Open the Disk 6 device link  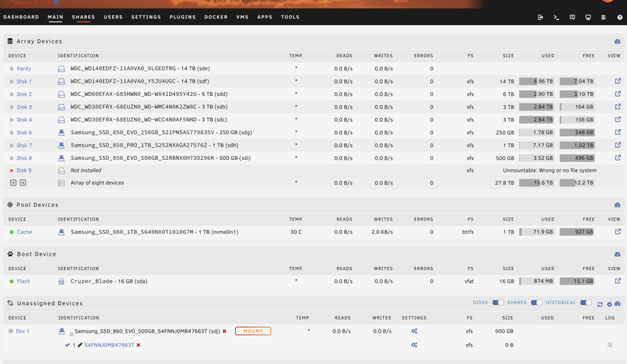pyautogui.click(x=24, y=133)
